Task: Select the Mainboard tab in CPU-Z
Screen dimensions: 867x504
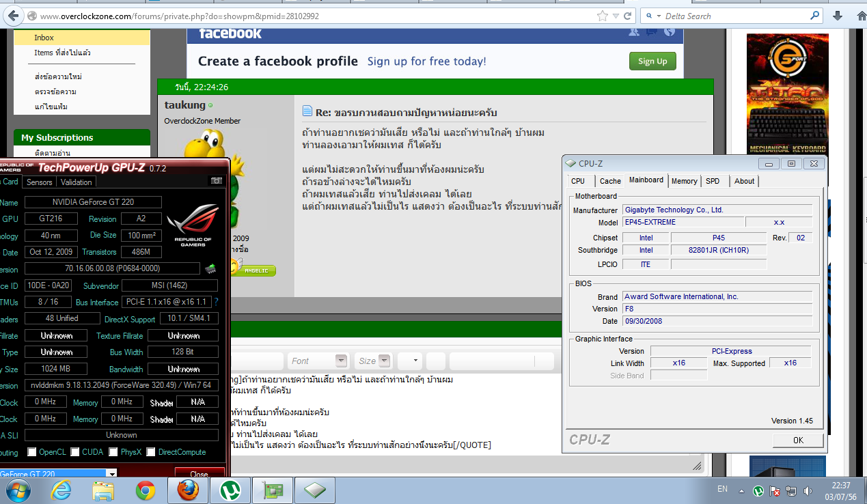Action: pos(646,180)
